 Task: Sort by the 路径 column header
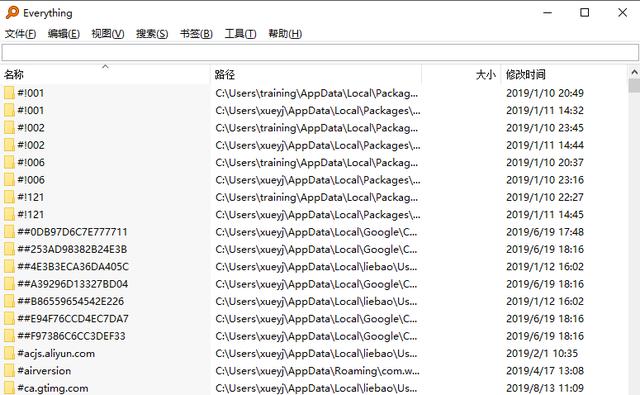click(316, 74)
